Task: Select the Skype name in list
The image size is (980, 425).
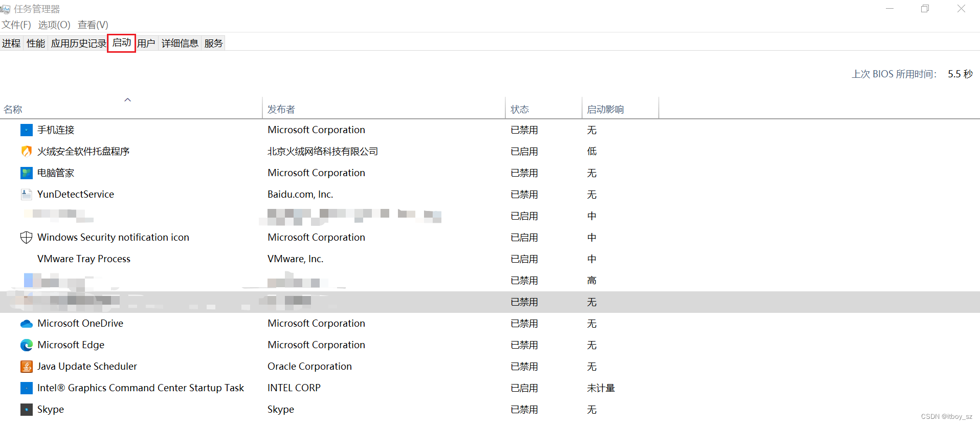Action: [x=51, y=410]
